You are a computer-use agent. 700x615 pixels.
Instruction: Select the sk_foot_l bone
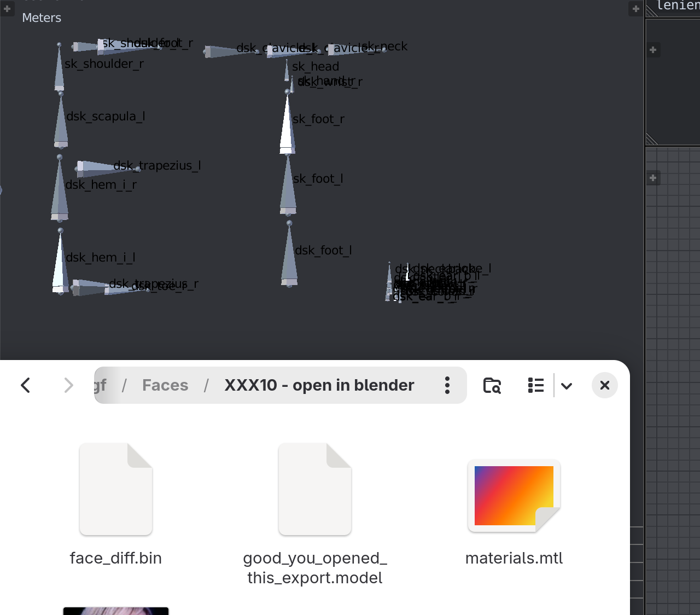288,185
